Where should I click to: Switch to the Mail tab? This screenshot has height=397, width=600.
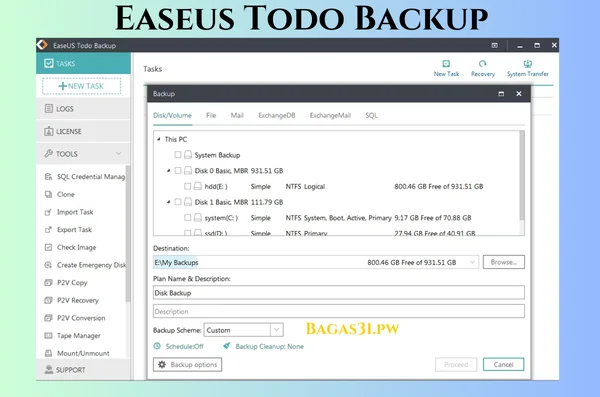pos(237,115)
